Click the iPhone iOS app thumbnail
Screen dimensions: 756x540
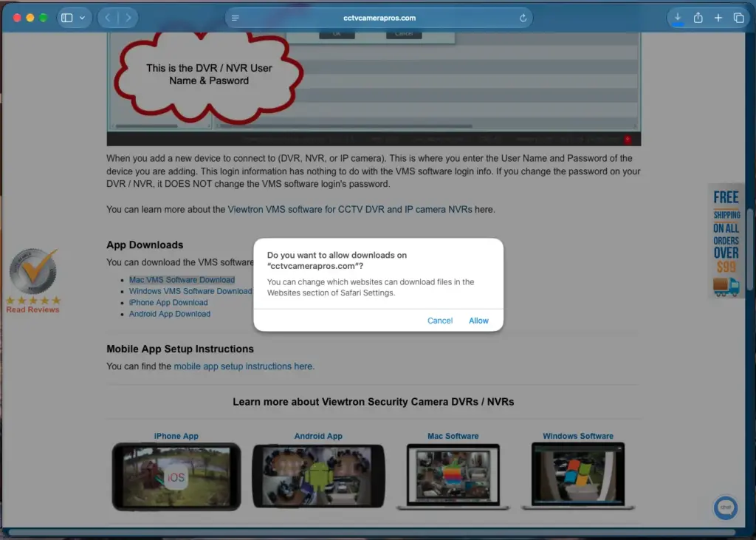click(x=176, y=476)
